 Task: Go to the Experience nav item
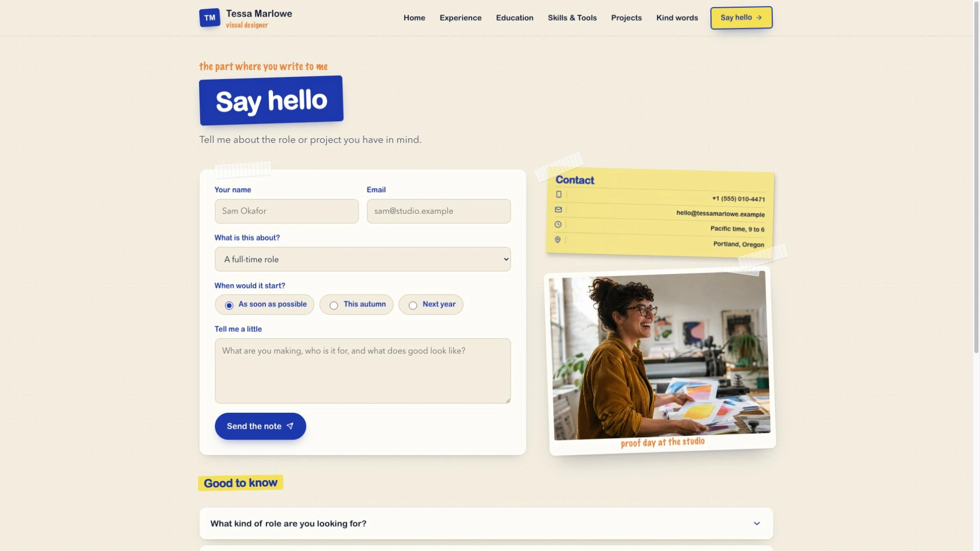pos(460,17)
